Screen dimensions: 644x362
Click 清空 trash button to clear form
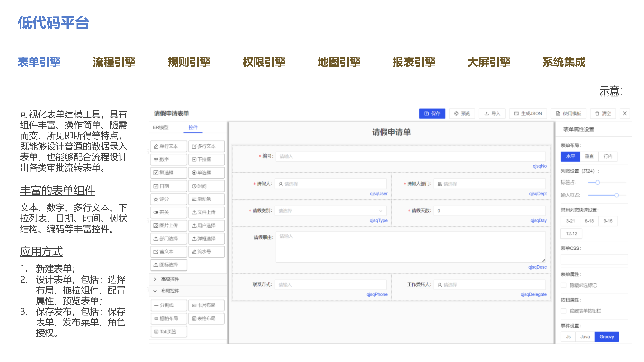coord(603,114)
